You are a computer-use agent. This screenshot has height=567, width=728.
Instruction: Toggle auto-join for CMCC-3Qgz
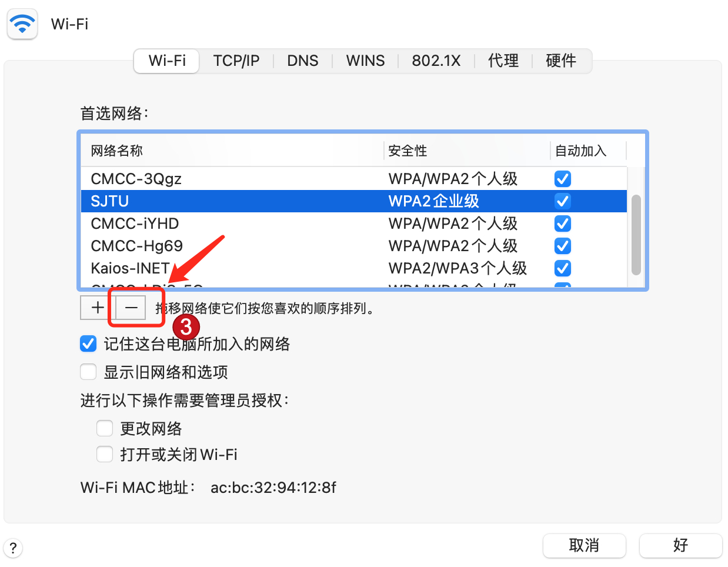tap(563, 179)
